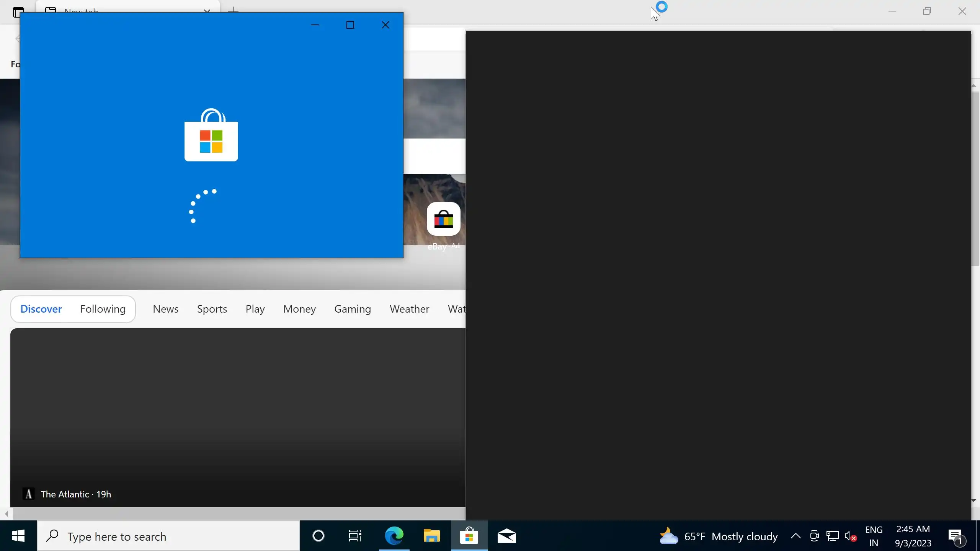Select the Discover feed tab
Screen dimensions: 980x551
(41, 309)
